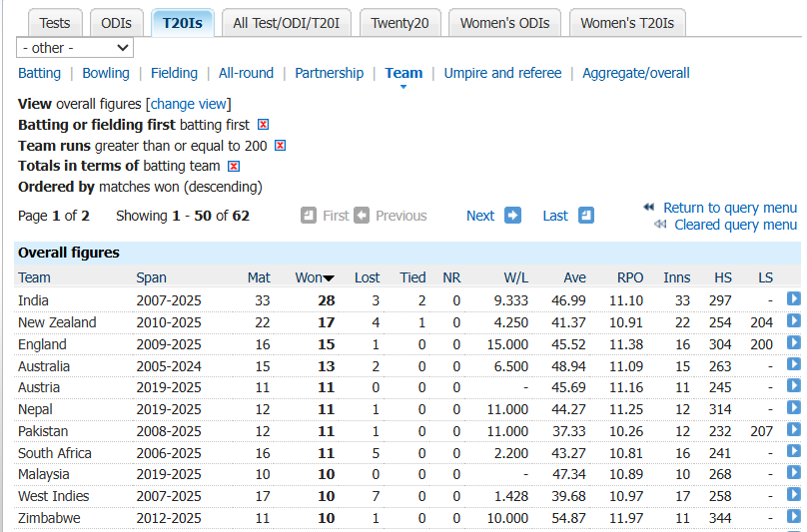Toggle the Won column sort arrow
Screen dimensions: 807x532
coord(329,278)
